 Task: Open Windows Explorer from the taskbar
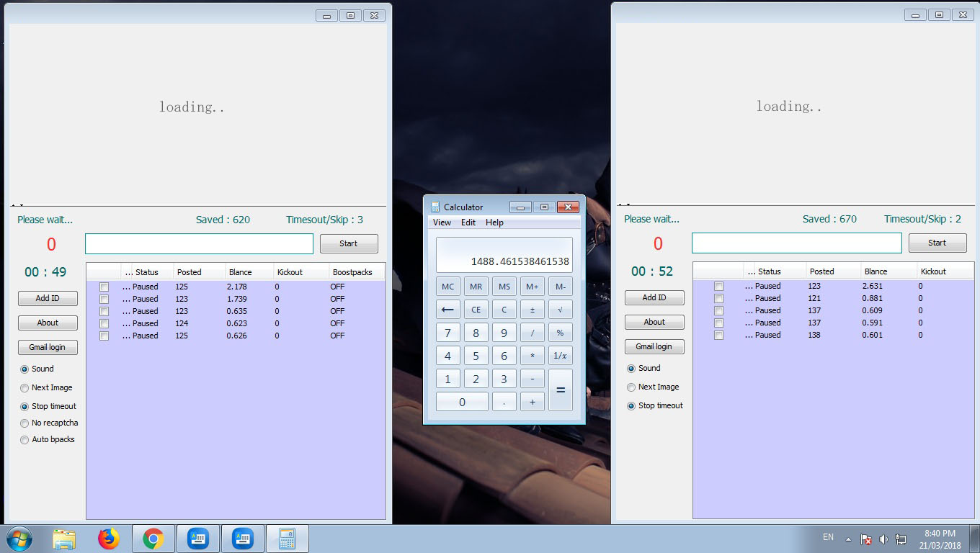64,539
